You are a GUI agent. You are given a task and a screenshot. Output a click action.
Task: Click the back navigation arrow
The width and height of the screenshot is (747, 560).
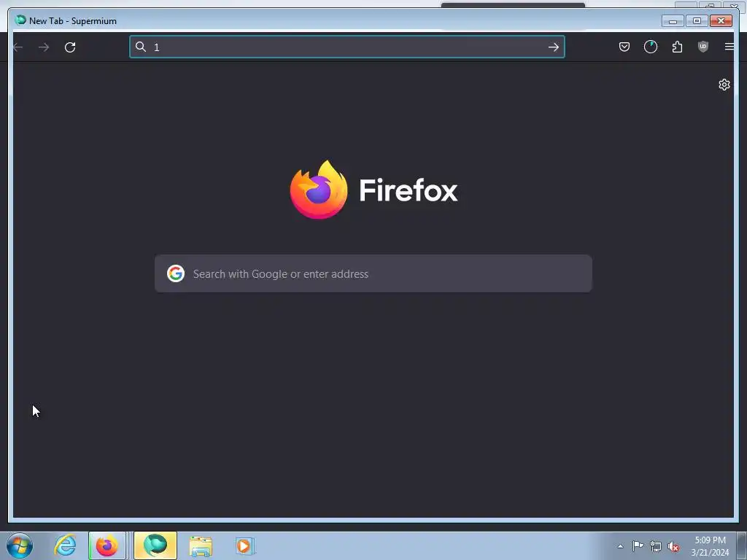(x=18, y=47)
